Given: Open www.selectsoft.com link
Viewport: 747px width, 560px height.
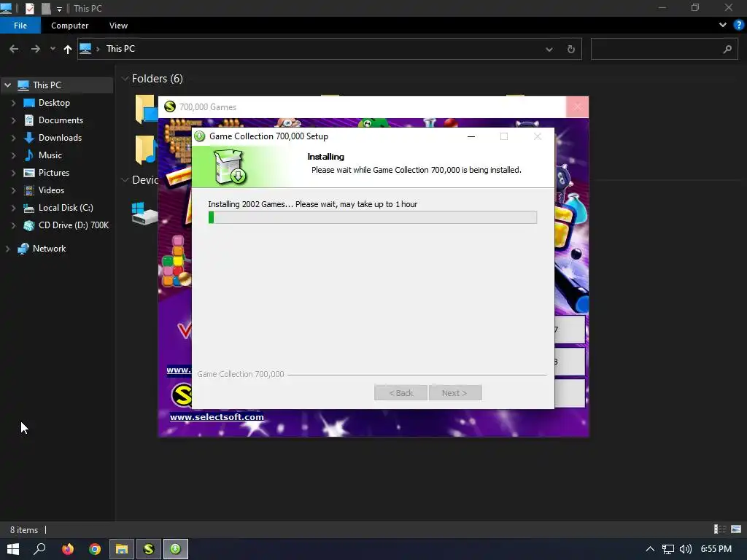Looking at the screenshot, I should 217,417.
